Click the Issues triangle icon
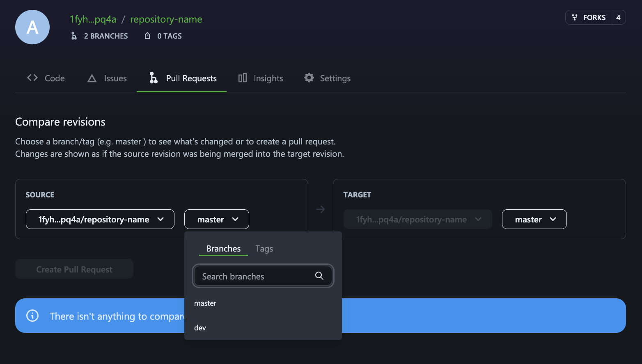Screen dimensions: 642x364 [x=92, y=78]
